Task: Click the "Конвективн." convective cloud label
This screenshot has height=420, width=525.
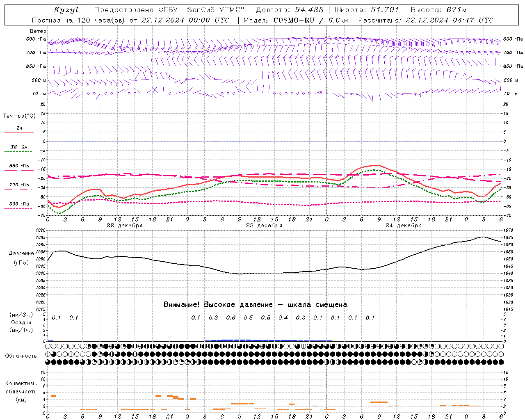Action: coord(21,383)
